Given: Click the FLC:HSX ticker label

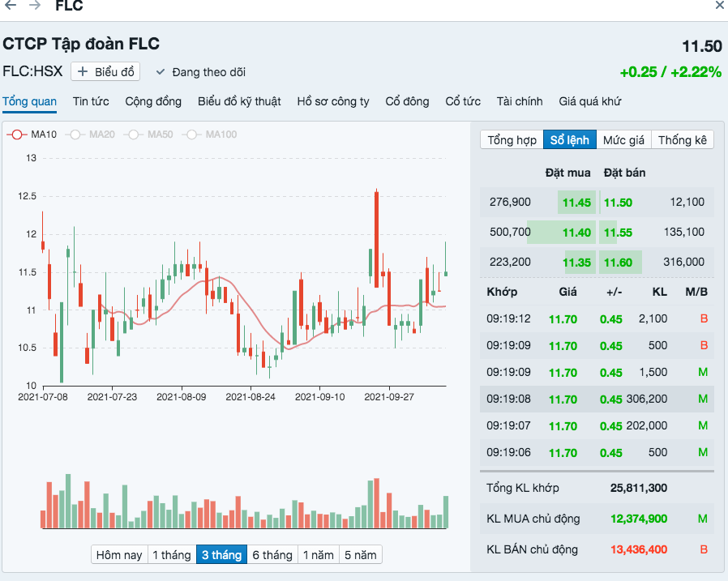Looking at the screenshot, I should (32, 71).
